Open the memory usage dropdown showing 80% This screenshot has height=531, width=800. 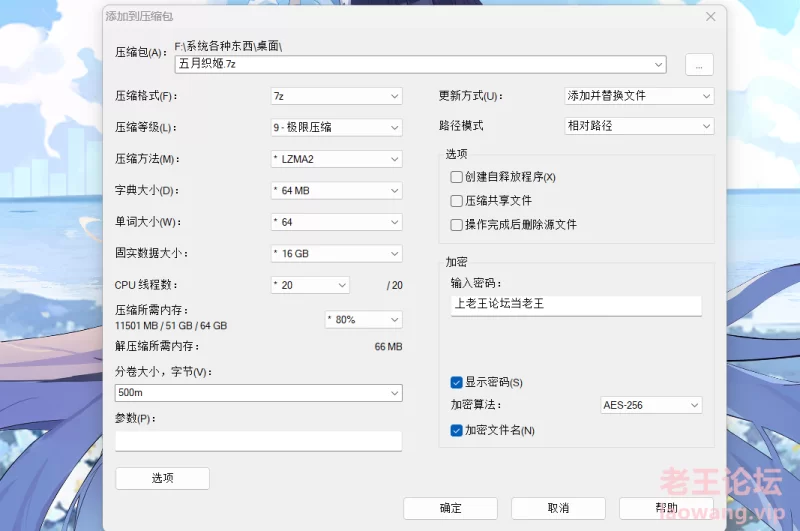[364, 320]
